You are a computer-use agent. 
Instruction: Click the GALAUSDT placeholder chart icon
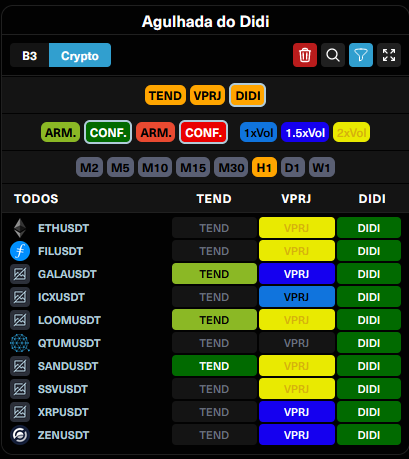pos(20,274)
